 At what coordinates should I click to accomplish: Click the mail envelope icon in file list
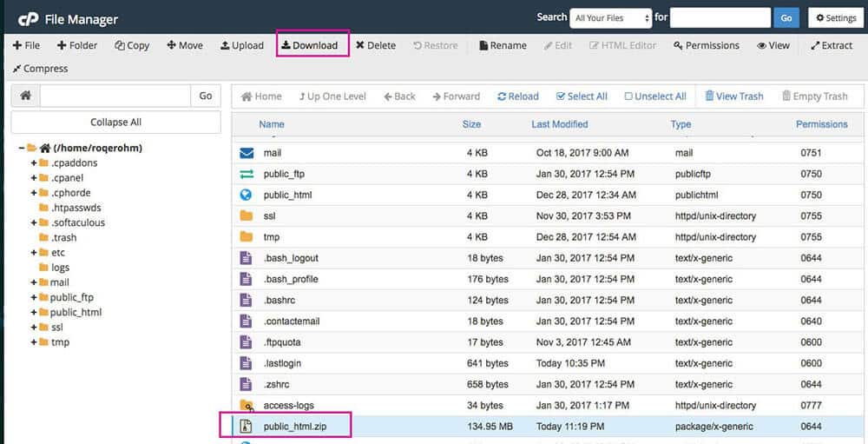[x=247, y=153]
